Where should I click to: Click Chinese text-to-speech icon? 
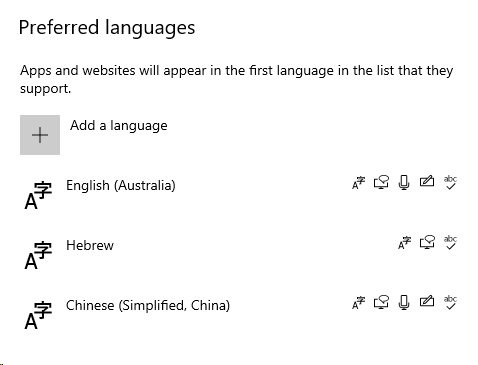tap(381, 303)
